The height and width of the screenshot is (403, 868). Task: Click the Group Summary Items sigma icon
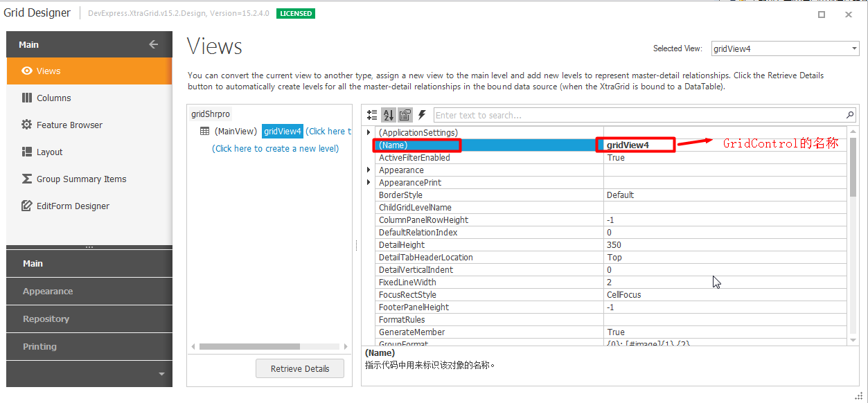[26, 179]
